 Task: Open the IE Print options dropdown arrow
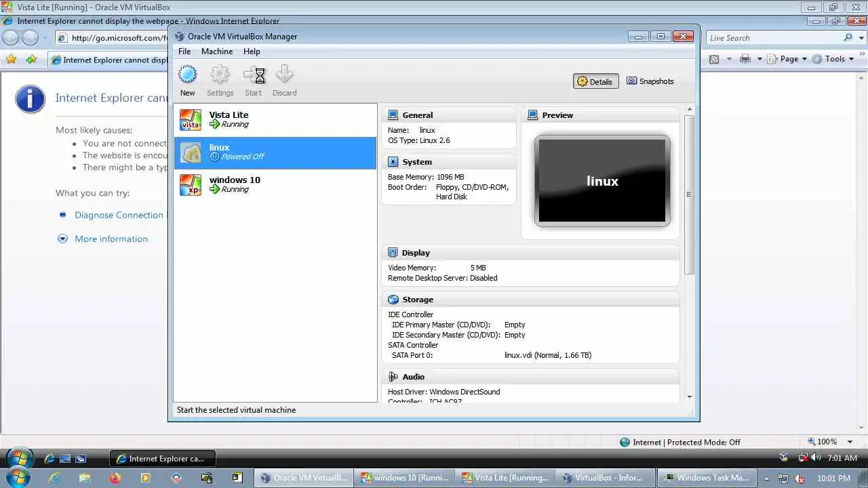pos(759,59)
